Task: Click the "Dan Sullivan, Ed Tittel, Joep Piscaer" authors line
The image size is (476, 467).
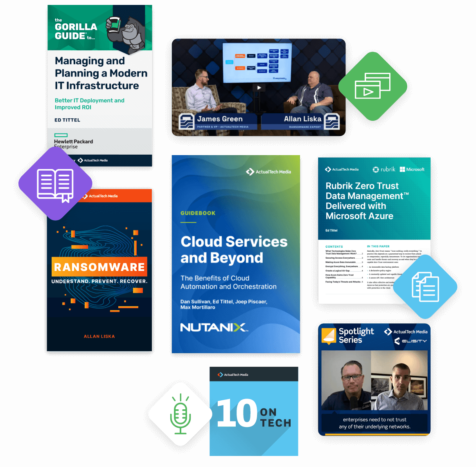Action: click(224, 302)
